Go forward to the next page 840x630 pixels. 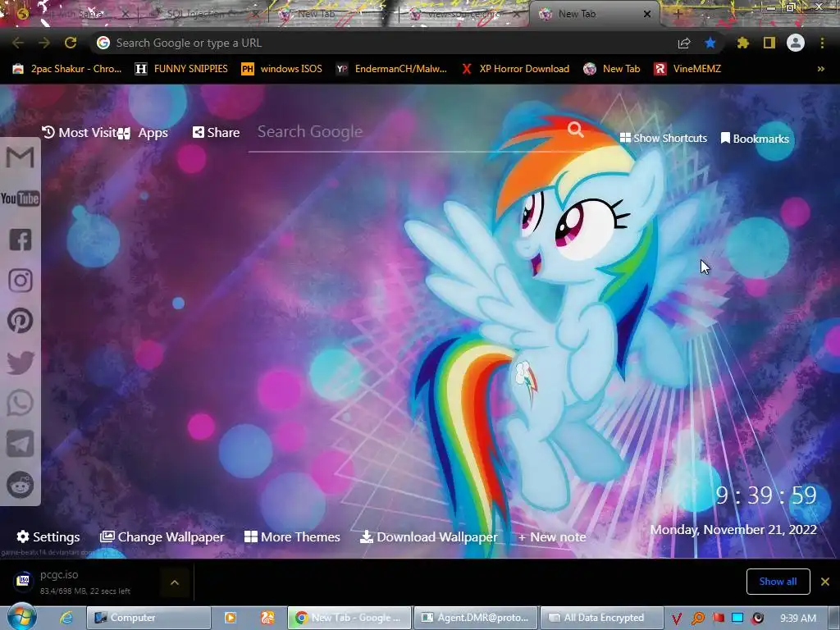pyautogui.click(x=44, y=43)
